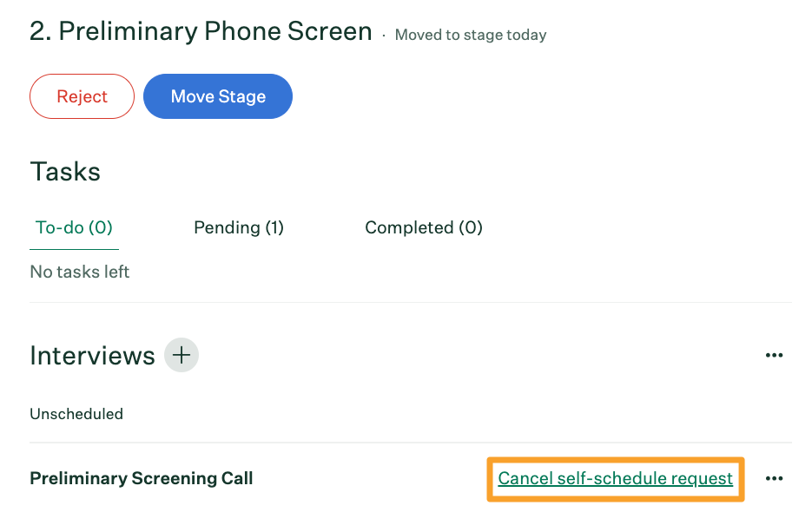The width and height of the screenshot is (812, 512).
Task: Click the Interviews section heading
Action: point(92,356)
